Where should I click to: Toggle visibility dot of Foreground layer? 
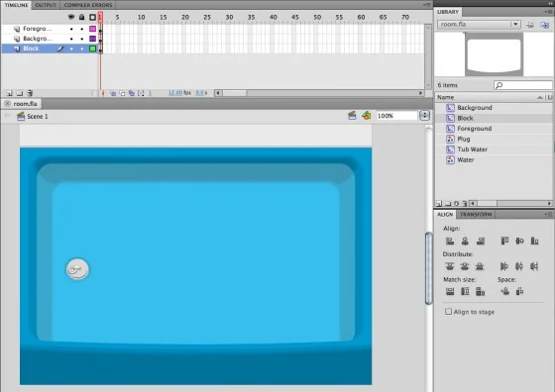(71, 29)
